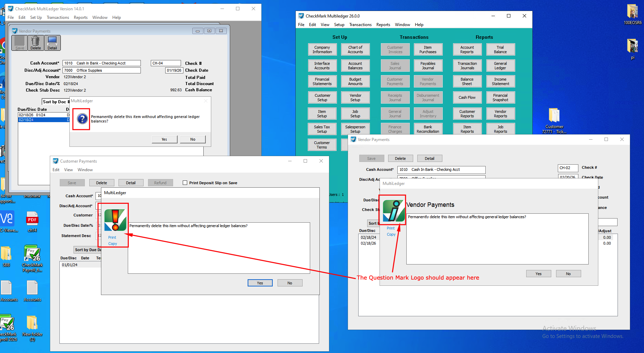Open the Accounts document icon beside the CheckMark Payroll shortcut
Image resolution: width=644 pixels, height=353 pixels.
(32, 291)
